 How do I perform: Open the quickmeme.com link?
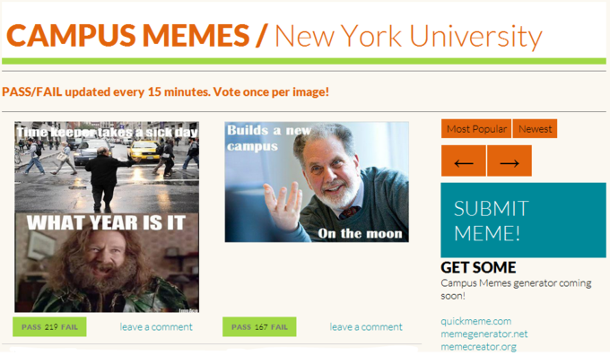[475, 321]
